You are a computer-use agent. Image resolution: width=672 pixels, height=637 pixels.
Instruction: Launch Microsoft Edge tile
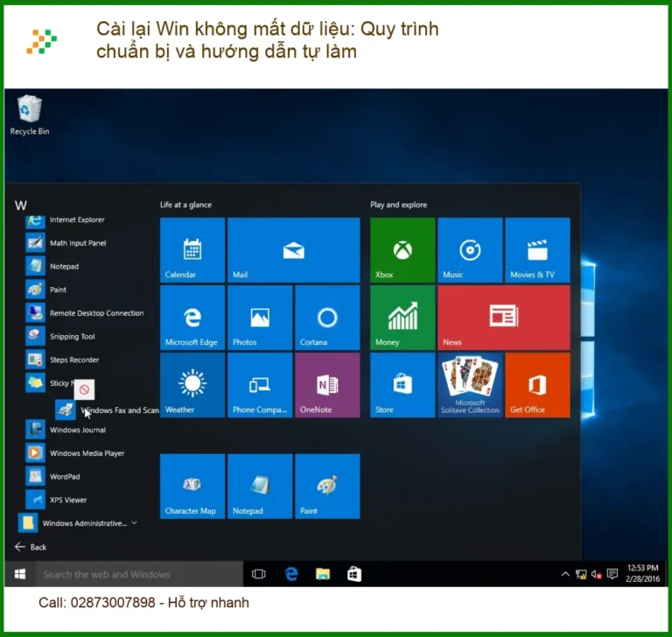tap(192, 318)
